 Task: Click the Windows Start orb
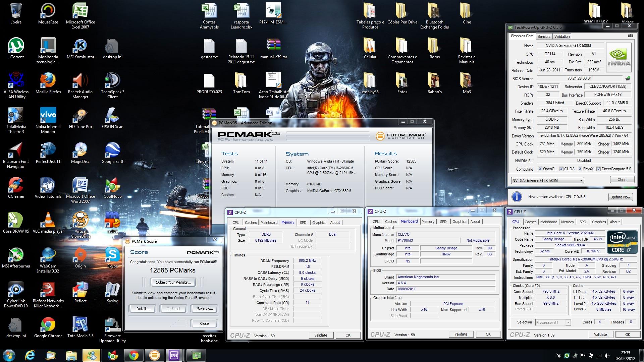9,355
